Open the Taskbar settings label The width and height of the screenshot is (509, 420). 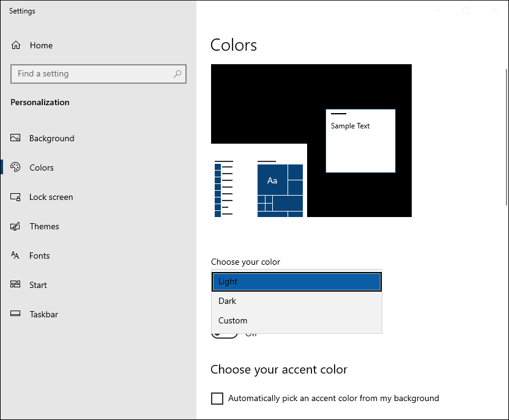point(44,314)
